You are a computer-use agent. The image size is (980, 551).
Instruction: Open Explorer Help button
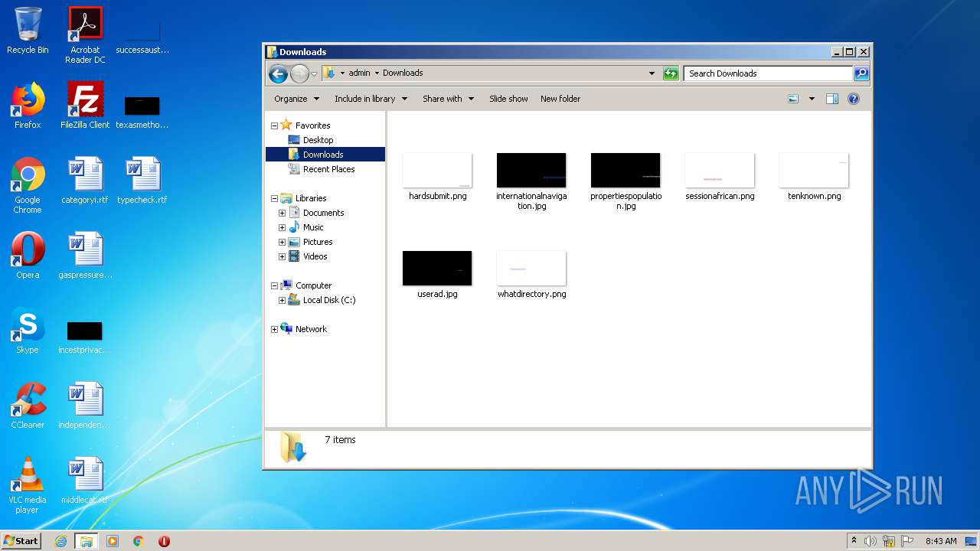(854, 99)
